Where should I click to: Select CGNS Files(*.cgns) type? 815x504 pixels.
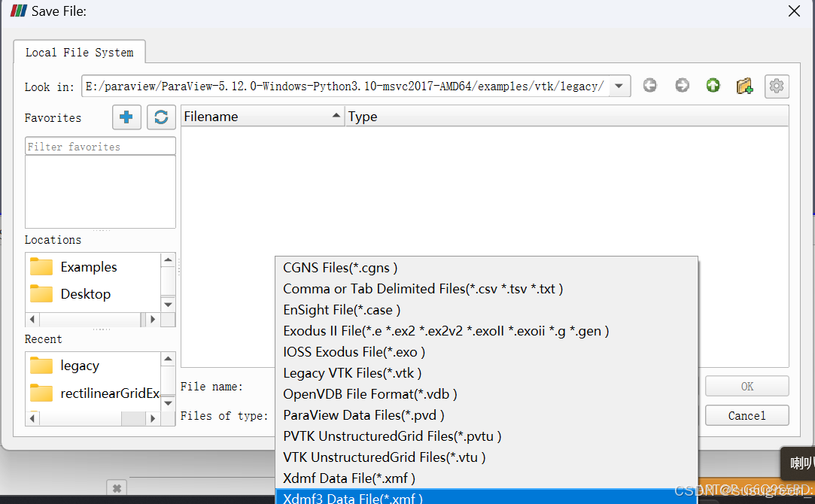pyautogui.click(x=486, y=268)
